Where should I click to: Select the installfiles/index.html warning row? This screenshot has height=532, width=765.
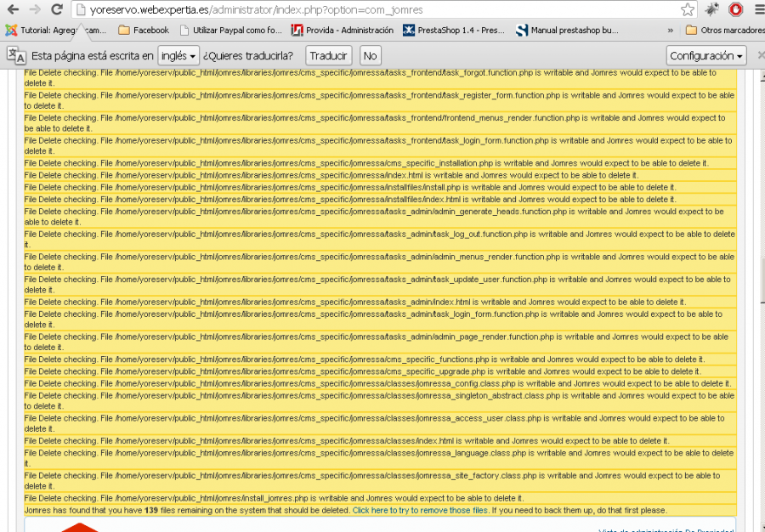[380, 200]
